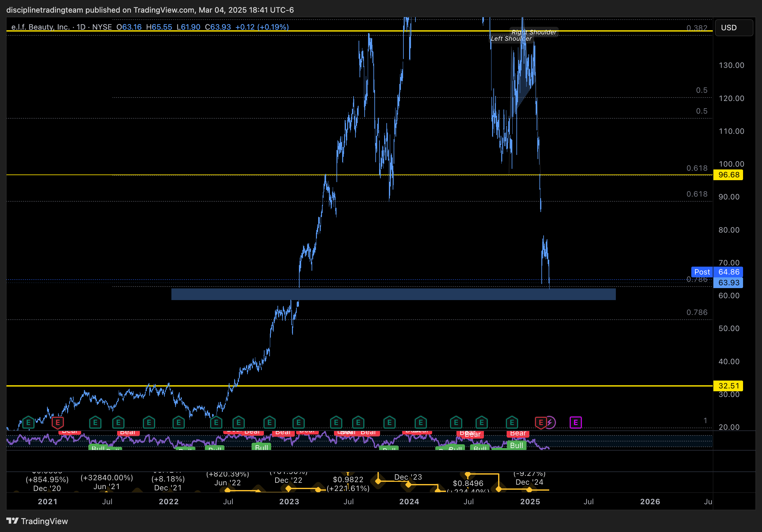This screenshot has height=532, width=762.
Task: Click the C63.93 close value
Action: [218, 27]
